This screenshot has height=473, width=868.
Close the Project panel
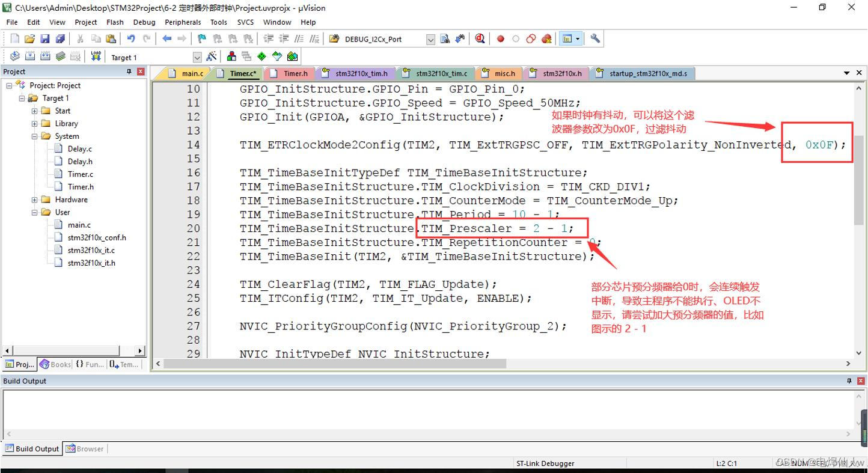(141, 72)
